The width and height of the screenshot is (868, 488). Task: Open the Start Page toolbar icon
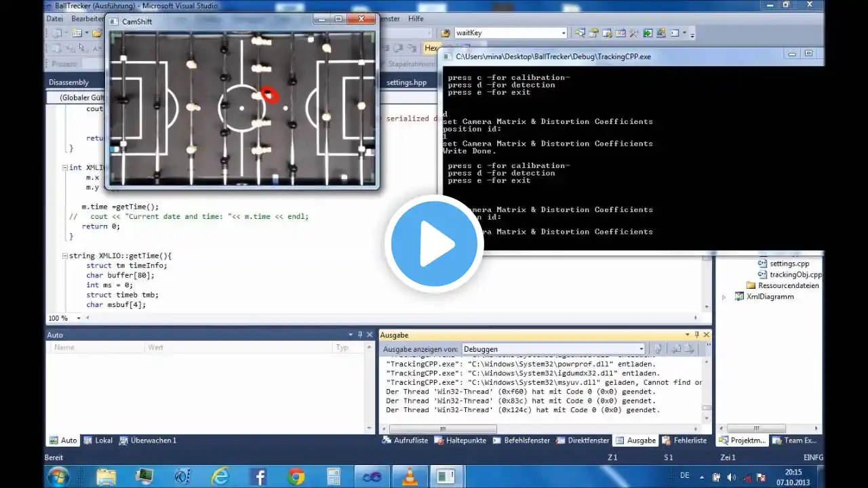click(x=648, y=33)
